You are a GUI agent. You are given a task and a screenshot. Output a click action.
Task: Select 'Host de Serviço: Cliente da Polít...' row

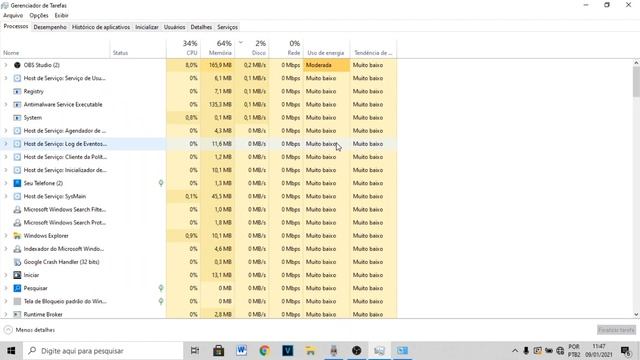coord(198,157)
